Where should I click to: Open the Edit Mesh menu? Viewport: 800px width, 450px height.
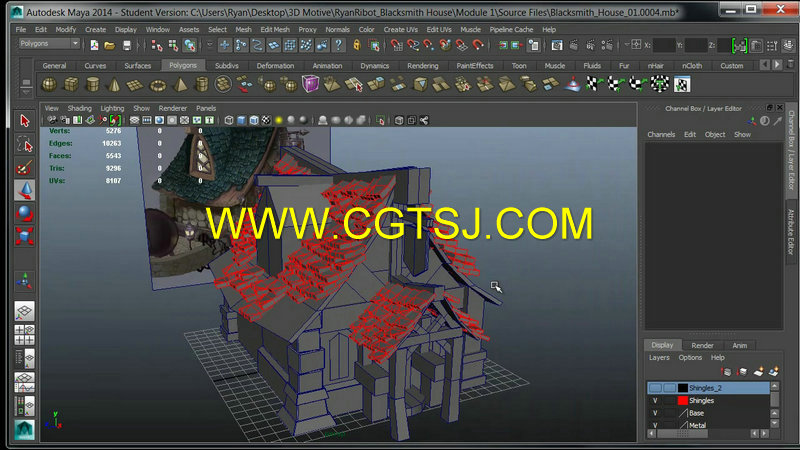tap(275, 30)
